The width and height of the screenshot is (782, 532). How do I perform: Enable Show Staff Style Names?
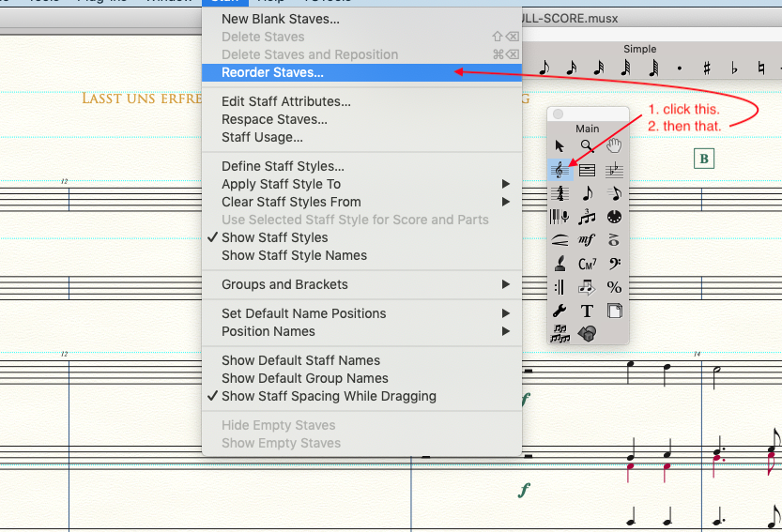294,255
